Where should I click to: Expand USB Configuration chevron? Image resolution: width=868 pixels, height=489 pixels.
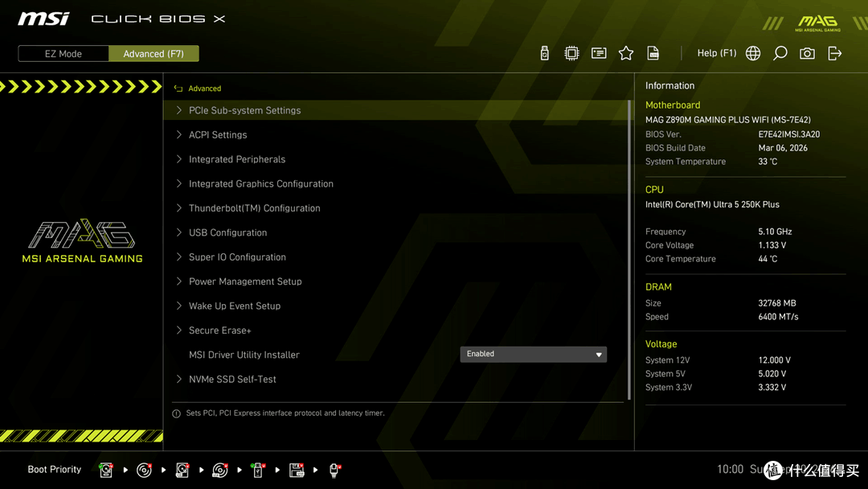point(178,232)
